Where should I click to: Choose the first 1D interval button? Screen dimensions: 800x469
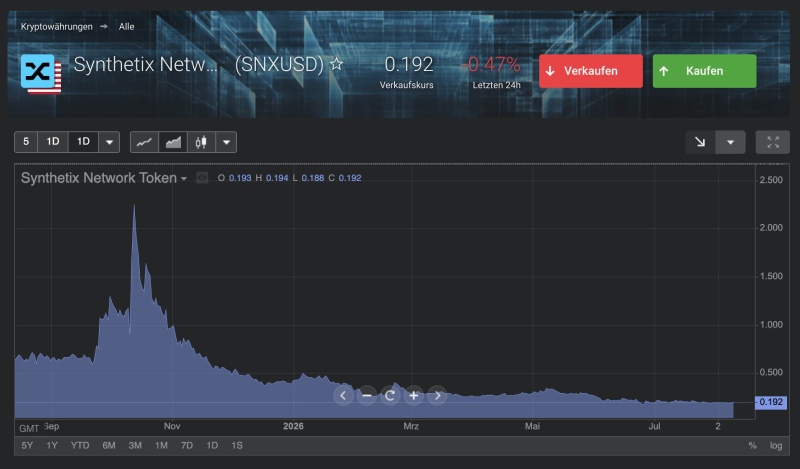[x=53, y=142]
